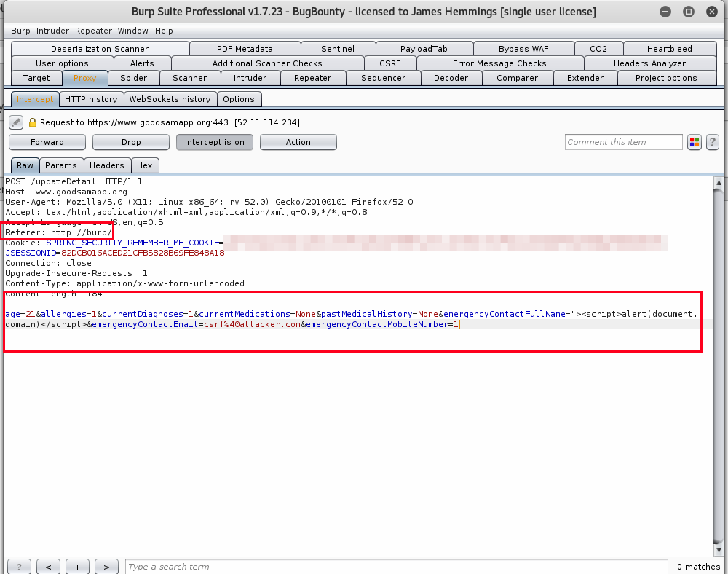Switch to the Sequencer tab
728x574 pixels.
coord(384,78)
